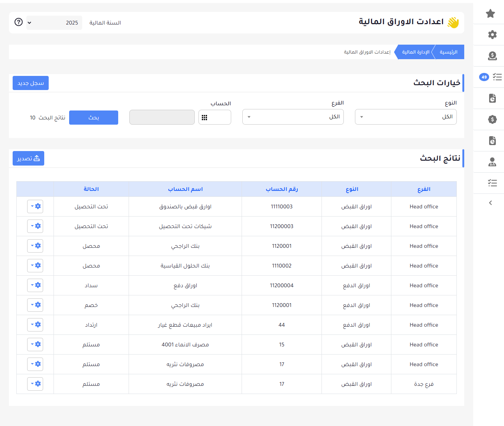The height and width of the screenshot is (426, 504).
Task: Select account number 11110003 cell
Action: click(282, 206)
